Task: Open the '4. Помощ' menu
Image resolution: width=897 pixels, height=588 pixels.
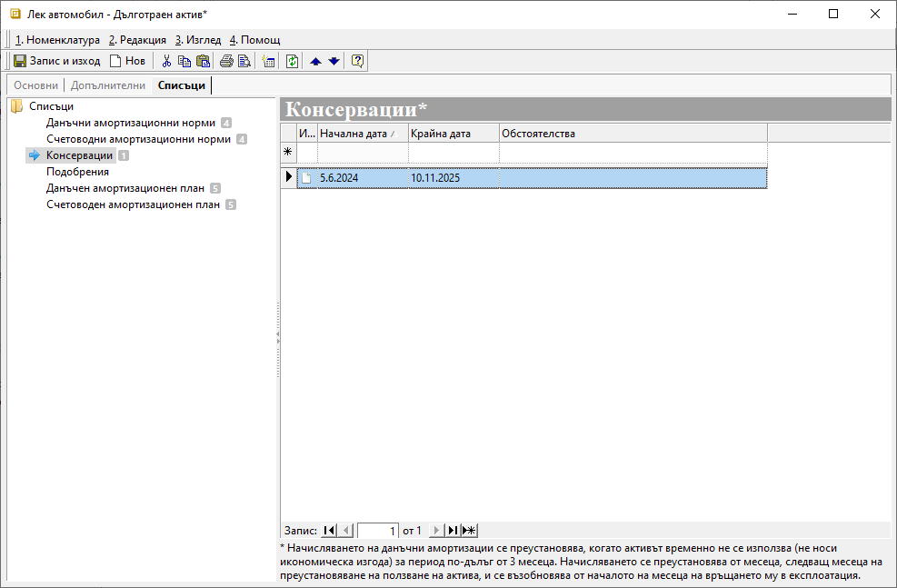Action: [254, 40]
